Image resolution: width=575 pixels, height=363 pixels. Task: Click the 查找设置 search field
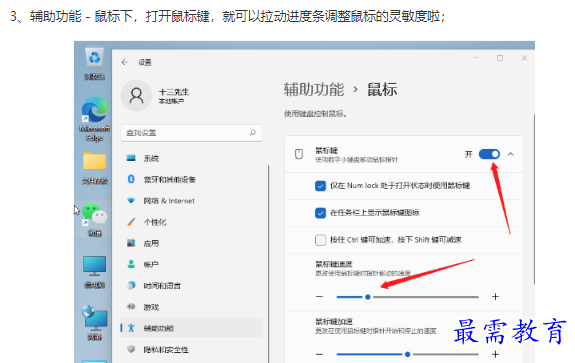click(191, 133)
